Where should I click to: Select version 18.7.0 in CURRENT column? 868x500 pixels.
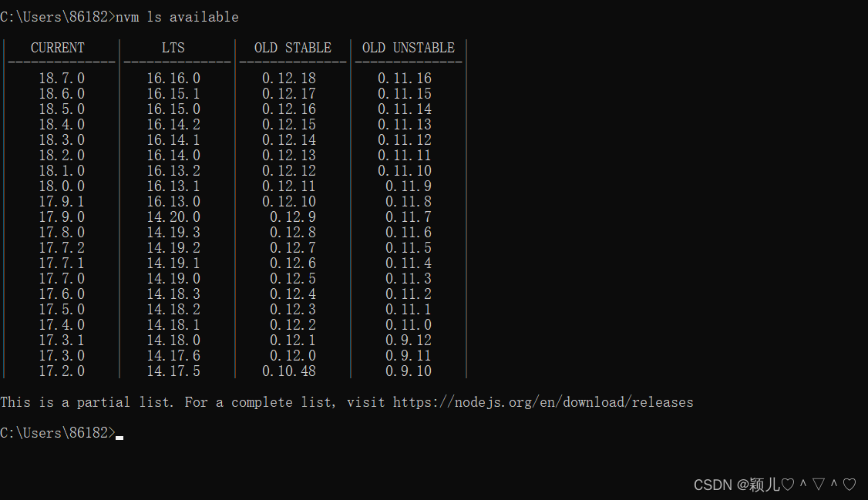click(x=62, y=79)
